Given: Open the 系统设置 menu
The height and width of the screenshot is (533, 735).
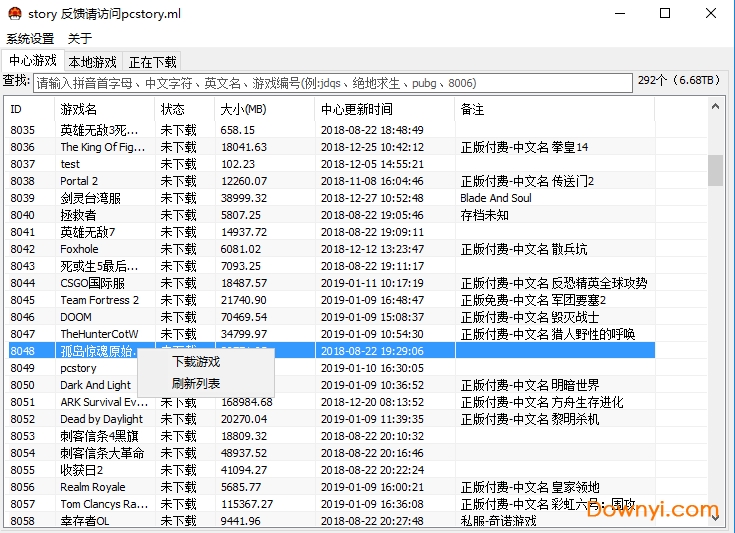Looking at the screenshot, I should click(x=30, y=38).
